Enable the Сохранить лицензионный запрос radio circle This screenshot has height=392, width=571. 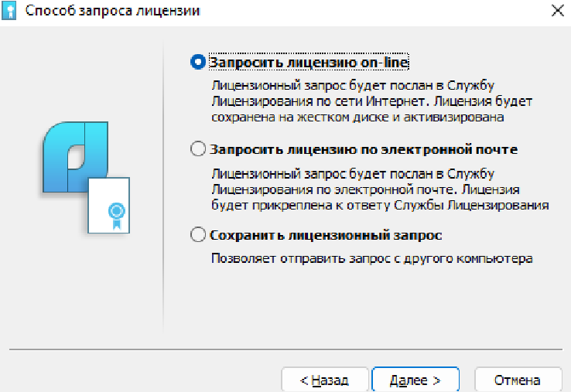tap(198, 235)
